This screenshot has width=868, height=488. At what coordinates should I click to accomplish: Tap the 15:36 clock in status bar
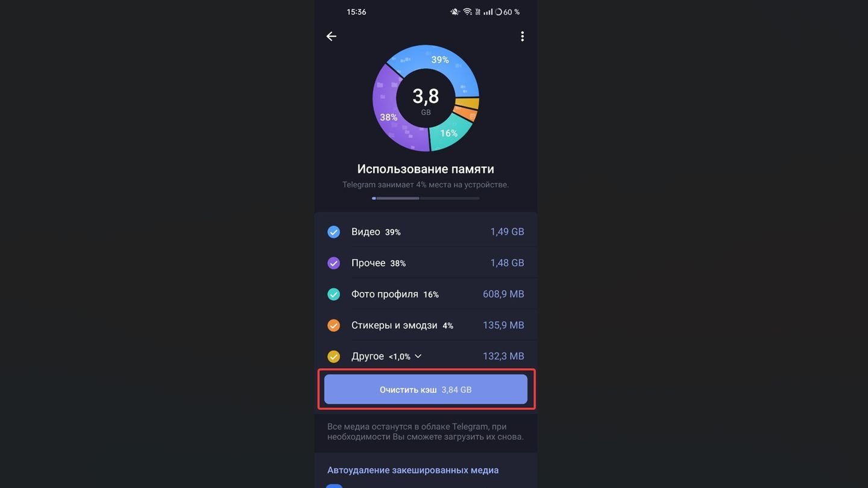coord(356,12)
